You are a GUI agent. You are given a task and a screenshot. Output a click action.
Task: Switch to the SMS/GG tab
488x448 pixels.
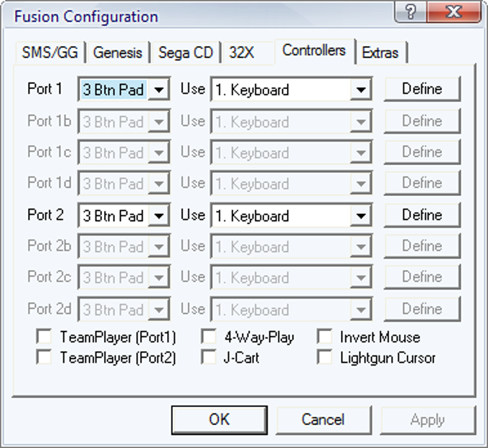(50, 52)
